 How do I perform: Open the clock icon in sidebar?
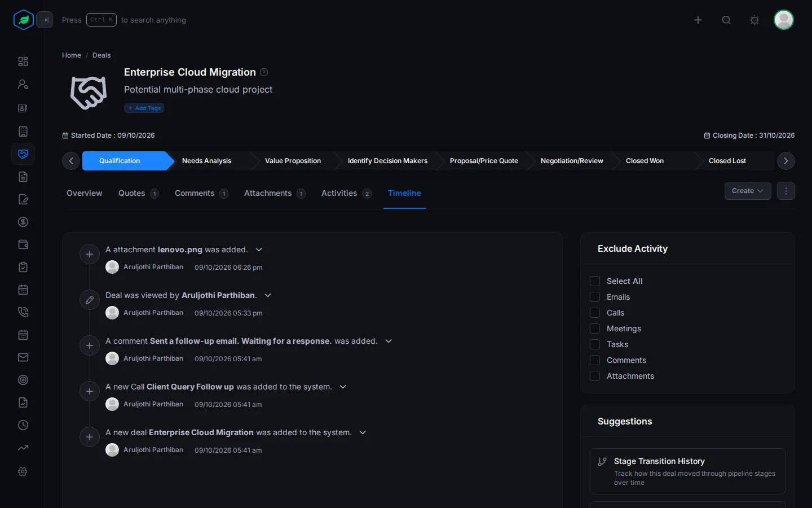[23, 425]
